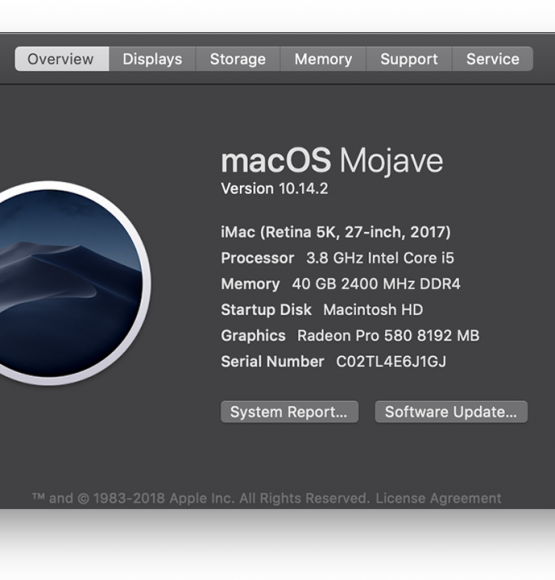Click the macOS Mojave title text
The image size is (555, 580).
(332, 161)
